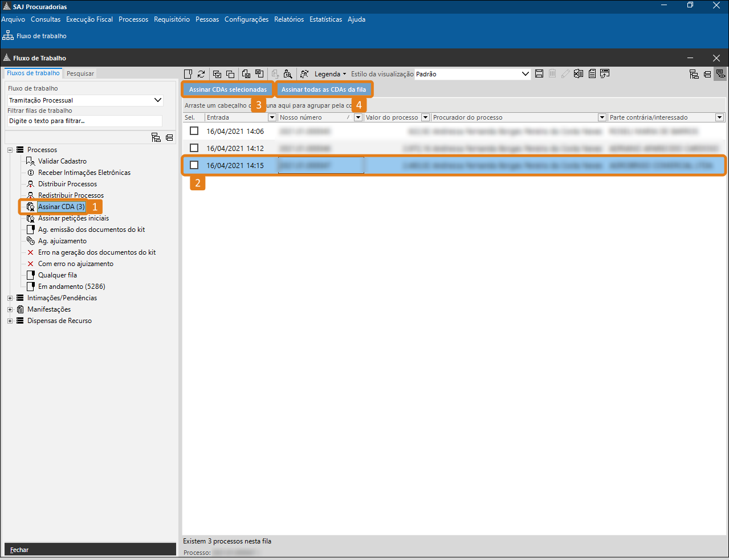Click the refresh icon in the toolbar
Image resolution: width=729 pixels, height=560 pixels.
point(201,74)
